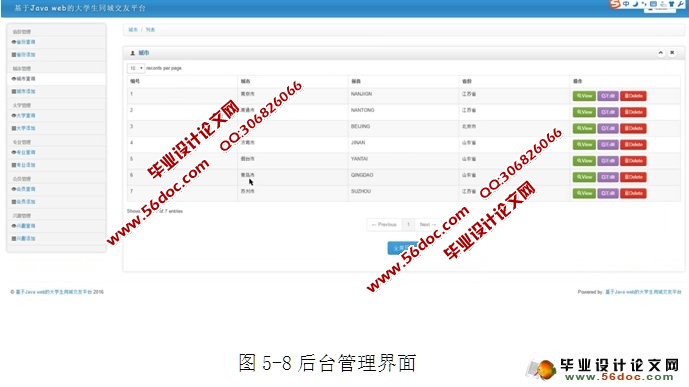The width and height of the screenshot is (689, 387).
Task: Open 大学添加 in the sidebar
Action: (x=26, y=128)
